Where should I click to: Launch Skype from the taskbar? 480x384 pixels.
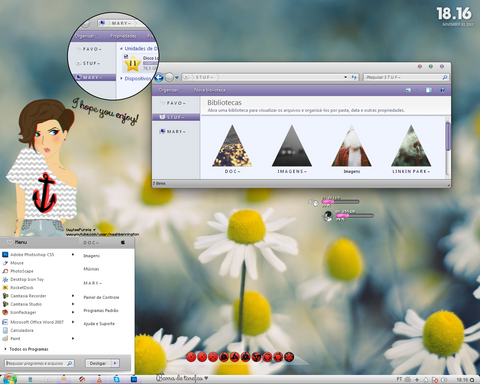(117, 379)
